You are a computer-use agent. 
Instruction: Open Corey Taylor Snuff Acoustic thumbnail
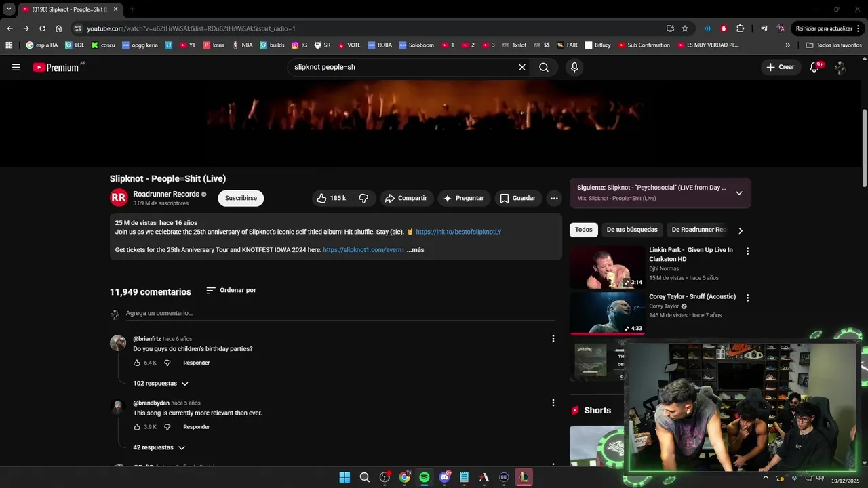coord(608,313)
